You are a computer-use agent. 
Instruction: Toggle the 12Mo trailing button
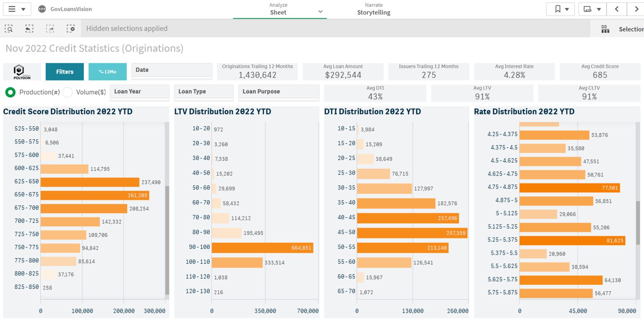[107, 72]
